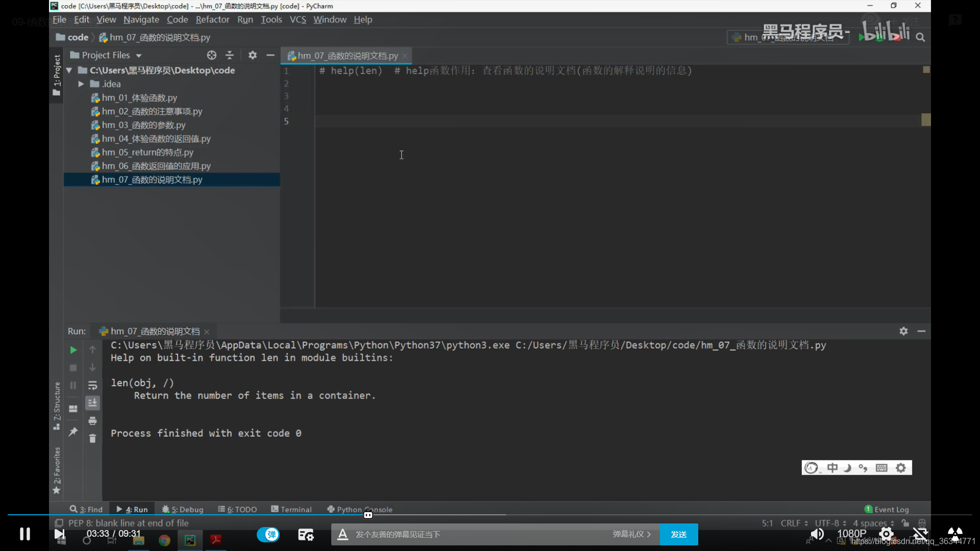This screenshot has width=980, height=551.
Task: Click the down arrow in Run toolbar
Action: point(92,368)
